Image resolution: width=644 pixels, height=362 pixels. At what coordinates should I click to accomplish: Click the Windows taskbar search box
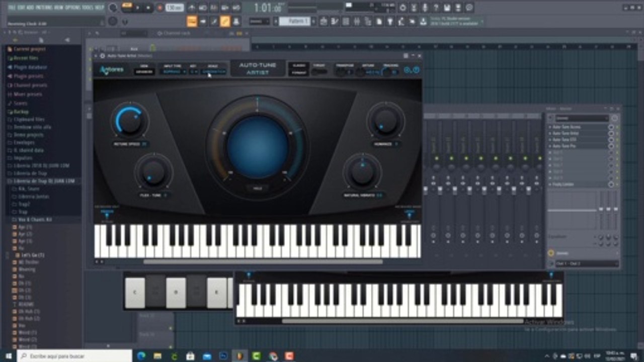pyautogui.click(x=74, y=356)
